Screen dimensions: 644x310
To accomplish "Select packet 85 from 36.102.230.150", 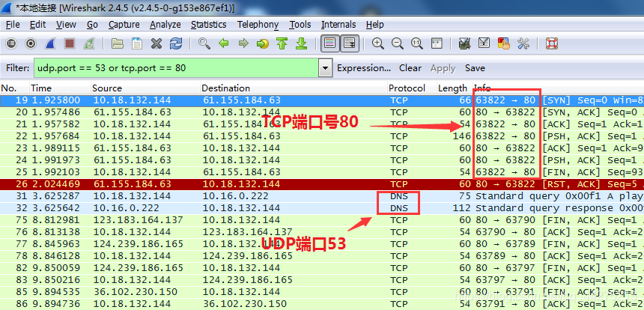I will (322, 291).
